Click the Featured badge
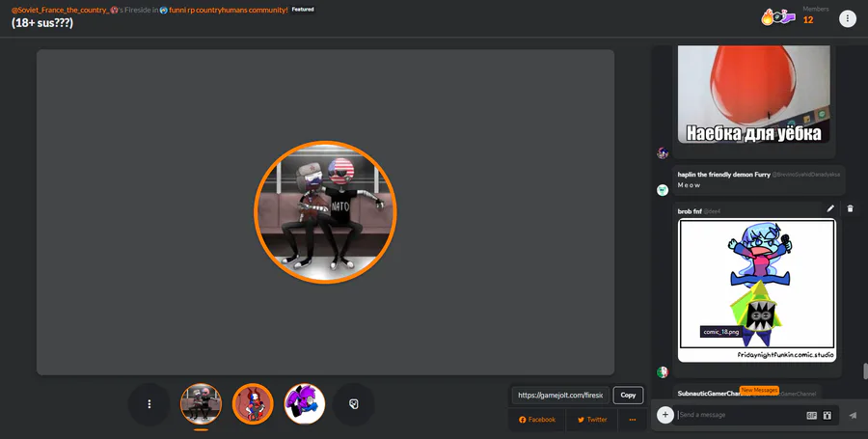Viewport: 868px width, 439px height. tap(303, 10)
